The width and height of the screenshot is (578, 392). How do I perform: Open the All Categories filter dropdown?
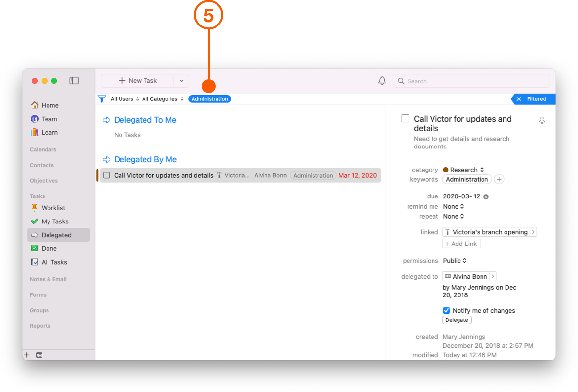pyautogui.click(x=163, y=99)
